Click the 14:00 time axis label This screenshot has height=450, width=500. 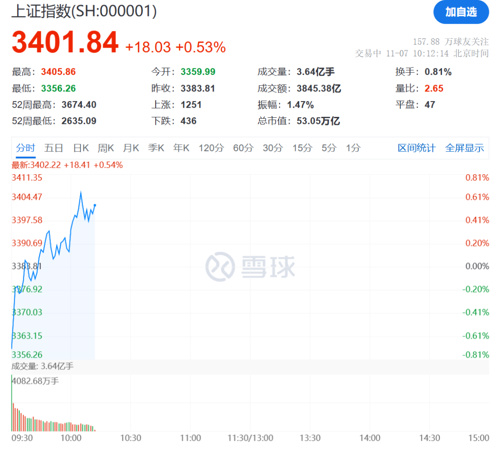click(370, 438)
